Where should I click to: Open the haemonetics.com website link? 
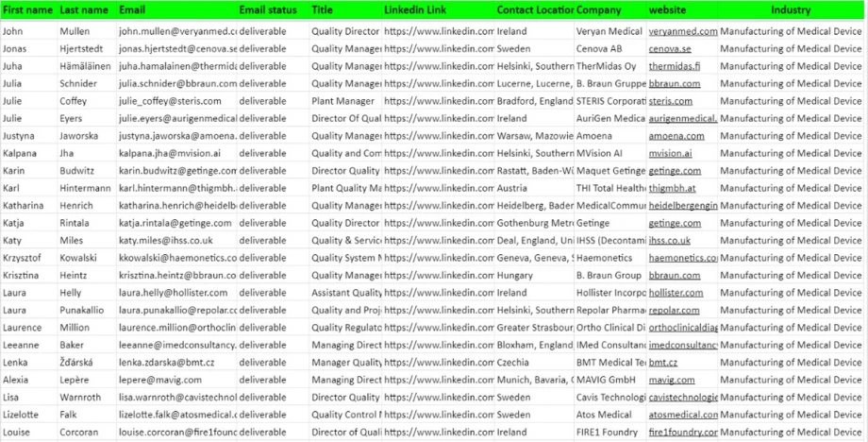click(x=682, y=258)
